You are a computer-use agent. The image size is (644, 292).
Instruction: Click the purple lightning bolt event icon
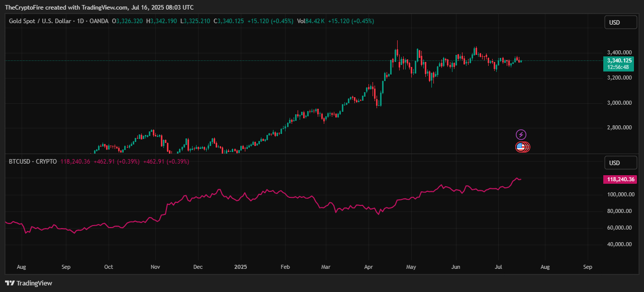(521, 134)
